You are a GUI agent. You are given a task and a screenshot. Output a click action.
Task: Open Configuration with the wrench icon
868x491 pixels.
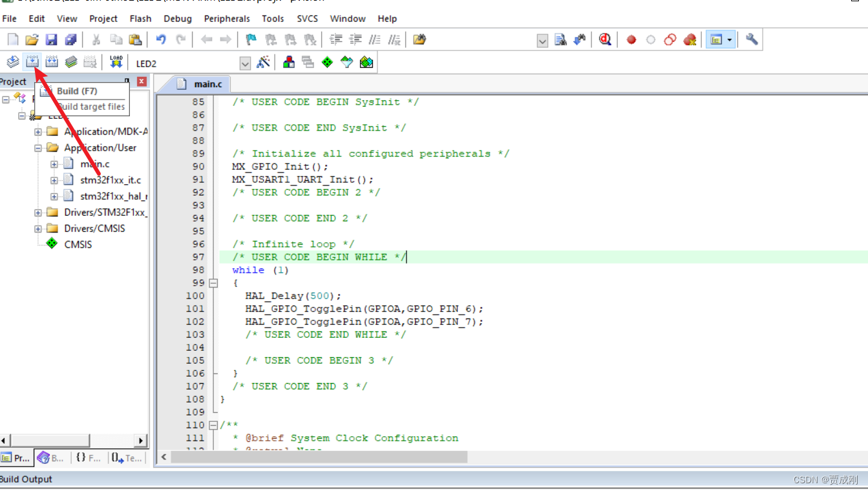[x=752, y=39]
